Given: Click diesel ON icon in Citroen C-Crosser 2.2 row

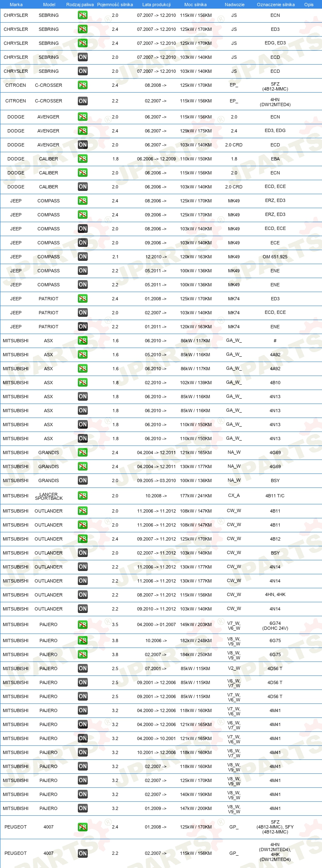Looking at the screenshot, I should [x=83, y=101].
